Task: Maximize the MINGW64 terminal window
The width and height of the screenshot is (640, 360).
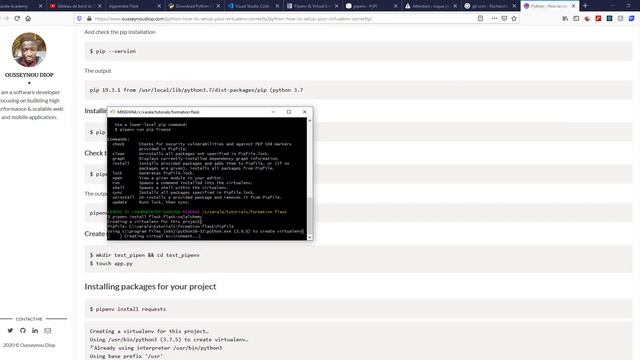Action: click(x=289, y=112)
